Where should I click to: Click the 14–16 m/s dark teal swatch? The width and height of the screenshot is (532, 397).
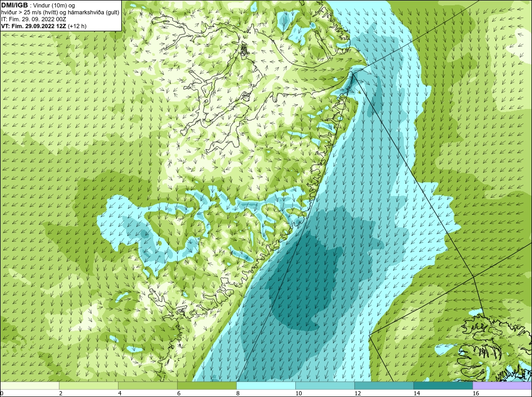click(443, 385)
